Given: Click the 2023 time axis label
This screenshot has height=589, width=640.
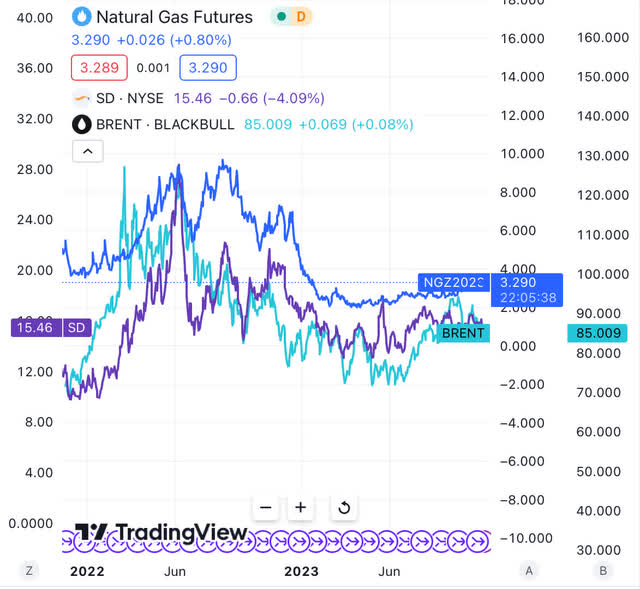Looking at the screenshot, I should tap(301, 571).
